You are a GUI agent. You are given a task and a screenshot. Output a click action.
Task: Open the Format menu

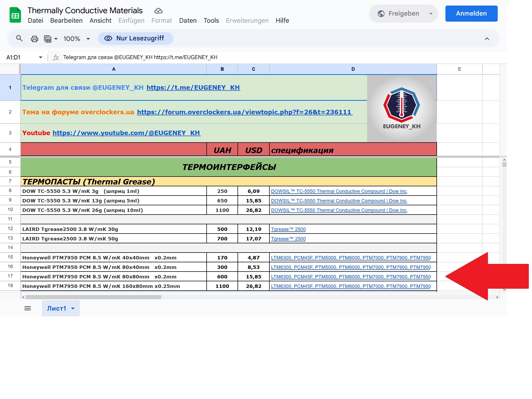click(162, 21)
